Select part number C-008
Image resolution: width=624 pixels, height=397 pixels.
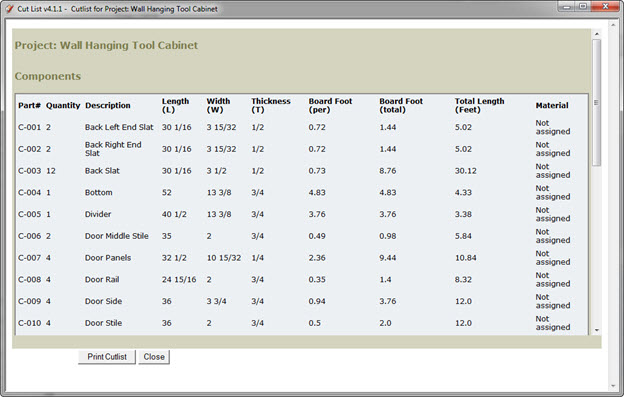(x=29, y=280)
